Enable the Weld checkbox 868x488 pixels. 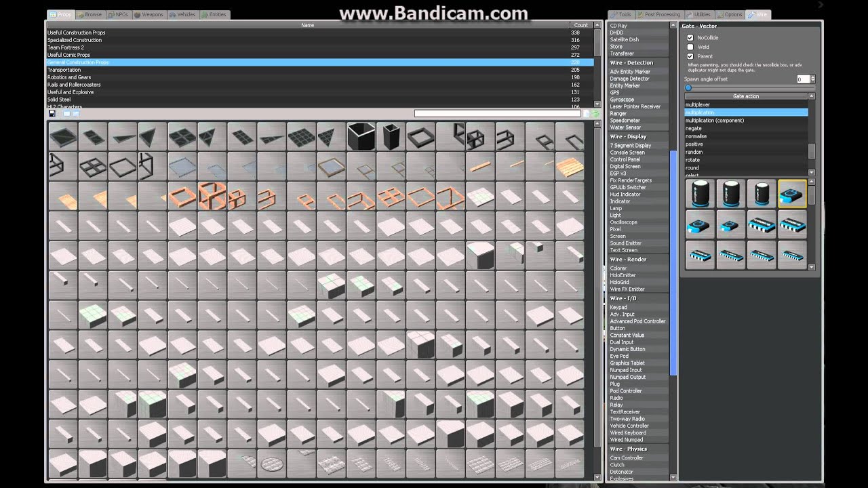click(x=690, y=47)
